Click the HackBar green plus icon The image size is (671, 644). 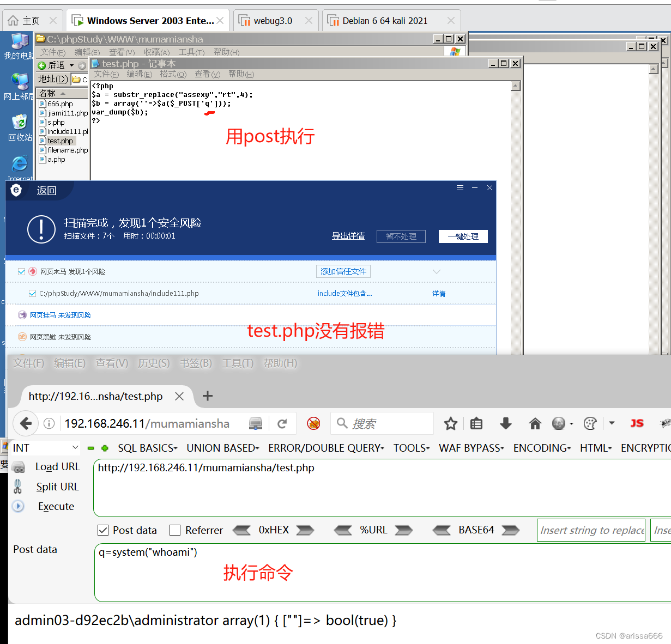pos(105,448)
